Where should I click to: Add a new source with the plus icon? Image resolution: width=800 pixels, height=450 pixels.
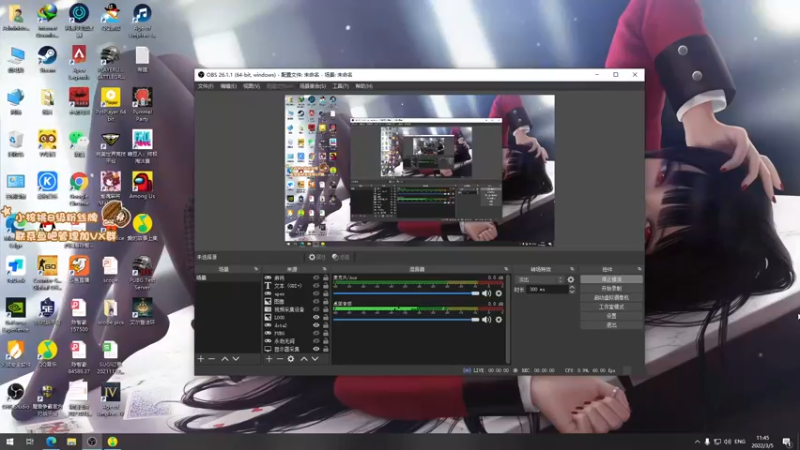[269, 359]
